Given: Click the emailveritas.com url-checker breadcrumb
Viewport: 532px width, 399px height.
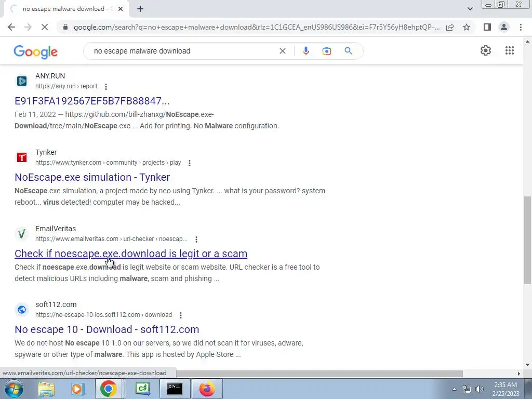Looking at the screenshot, I should coord(111,239).
